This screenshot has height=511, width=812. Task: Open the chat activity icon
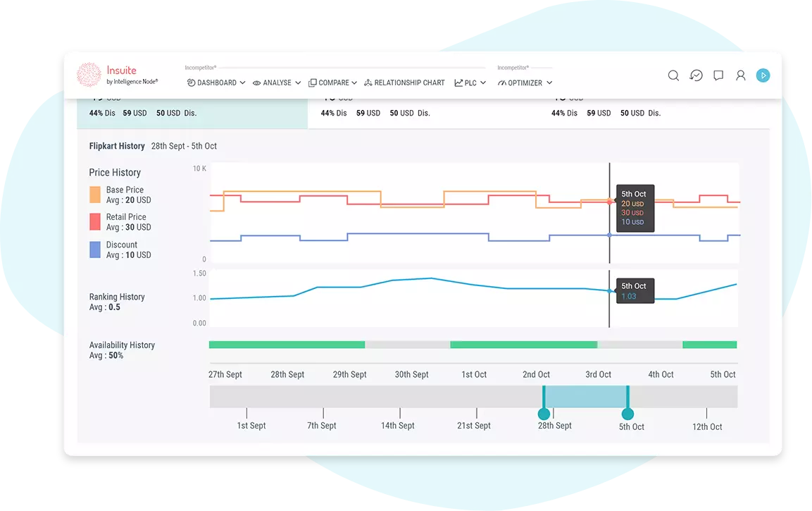[x=696, y=75]
